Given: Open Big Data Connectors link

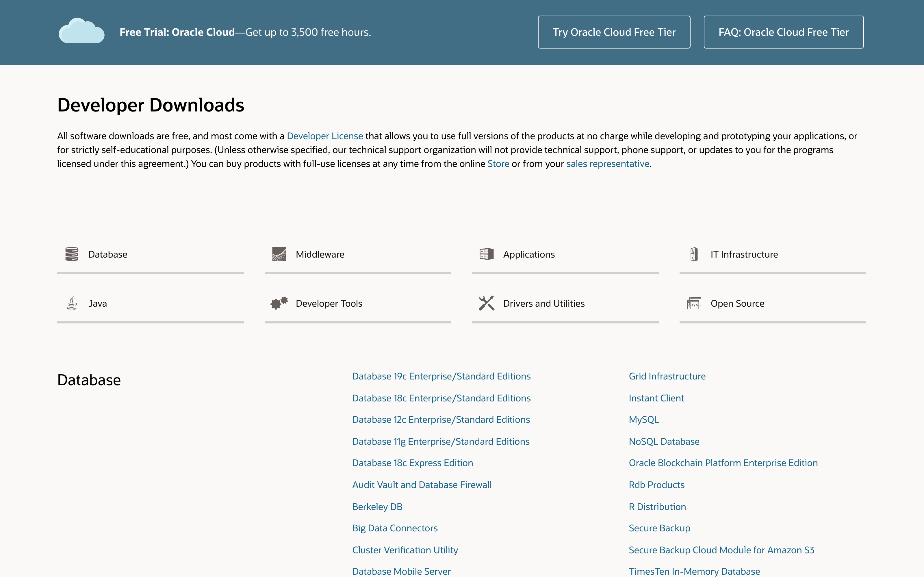Looking at the screenshot, I should (394, 528).
